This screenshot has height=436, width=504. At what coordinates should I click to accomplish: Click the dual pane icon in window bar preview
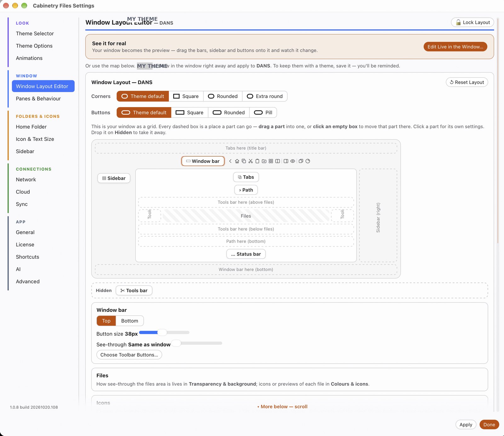coord(278,161)
